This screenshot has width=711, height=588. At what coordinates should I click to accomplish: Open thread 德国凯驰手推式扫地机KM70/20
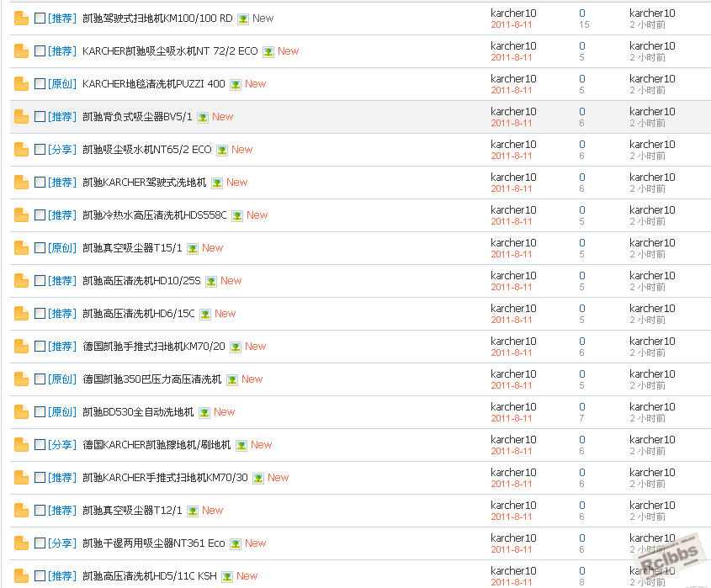[154, 347]
